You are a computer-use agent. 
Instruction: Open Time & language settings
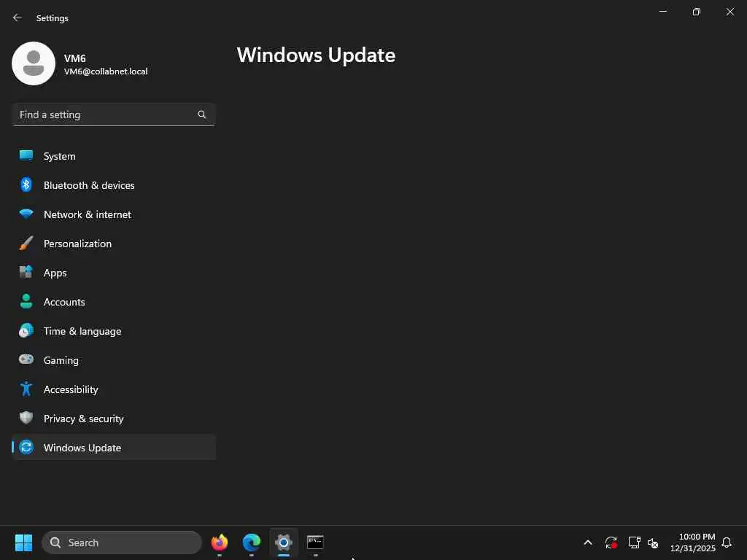(114, 331)
